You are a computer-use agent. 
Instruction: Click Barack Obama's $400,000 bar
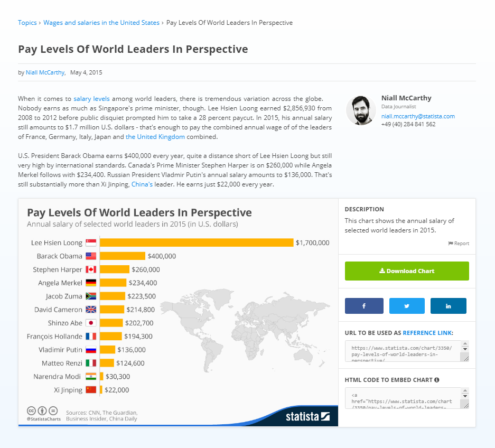click(123, 256)
